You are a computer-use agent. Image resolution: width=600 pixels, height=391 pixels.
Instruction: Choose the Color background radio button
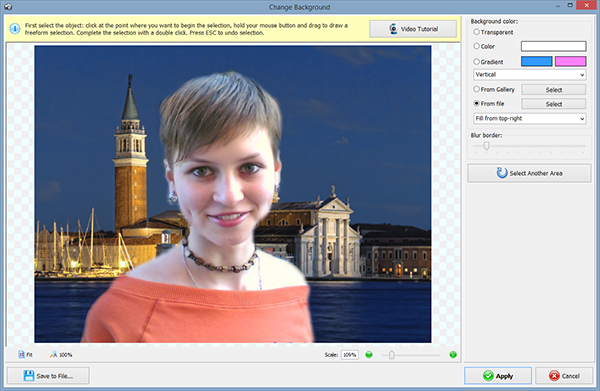476,46
